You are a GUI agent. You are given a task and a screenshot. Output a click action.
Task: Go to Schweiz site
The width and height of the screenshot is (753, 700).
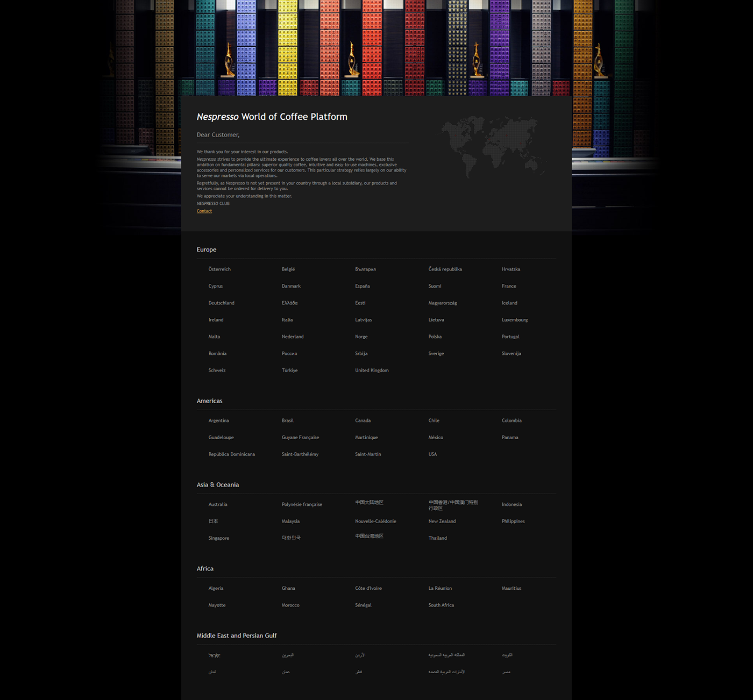coord(217,370)
